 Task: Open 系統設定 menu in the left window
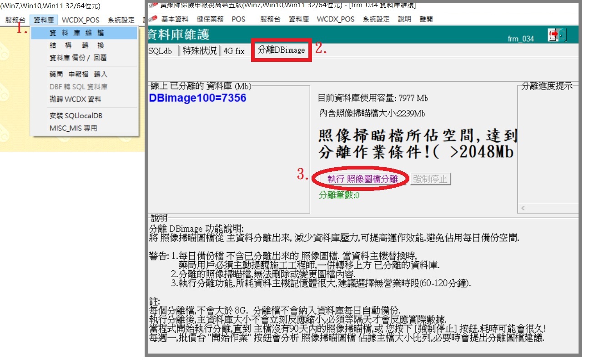(x=121, y=20)
